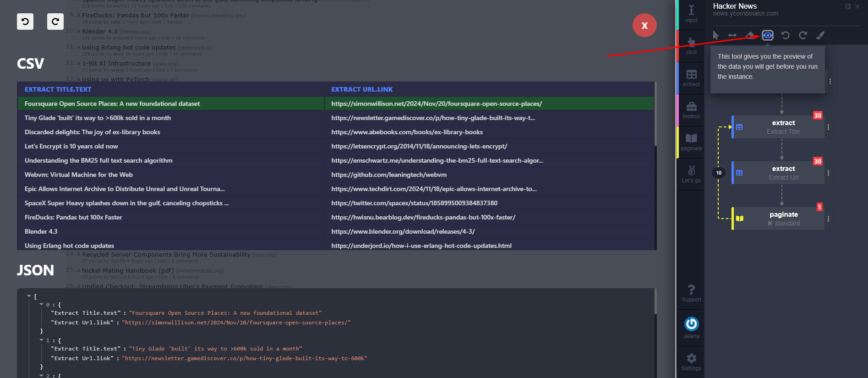Click redo in the workflow toolbar

point(803,35)
